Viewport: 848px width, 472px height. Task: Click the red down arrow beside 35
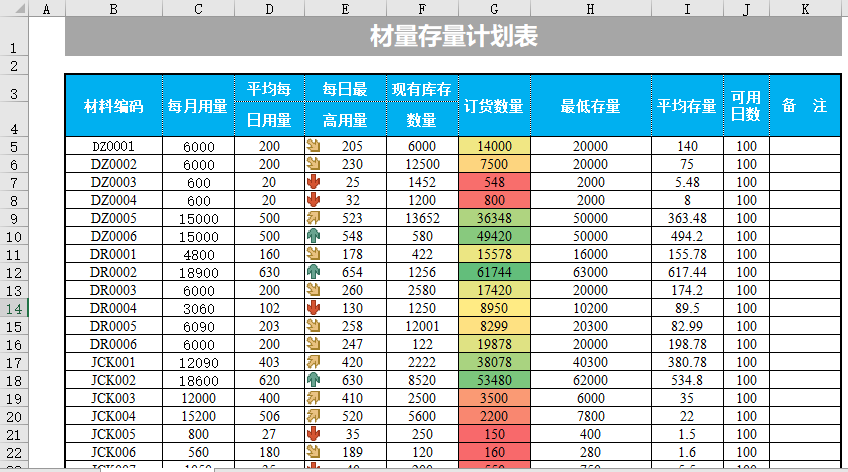pos(314,434)
